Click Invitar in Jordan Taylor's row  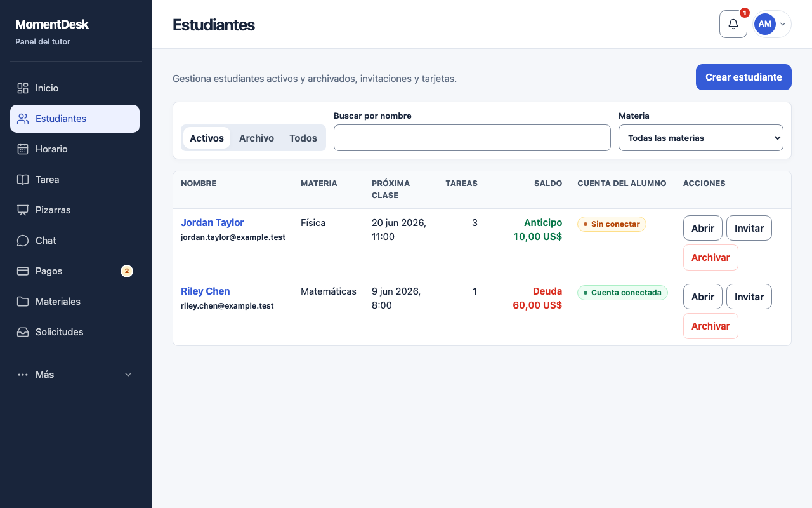point(749,228)
